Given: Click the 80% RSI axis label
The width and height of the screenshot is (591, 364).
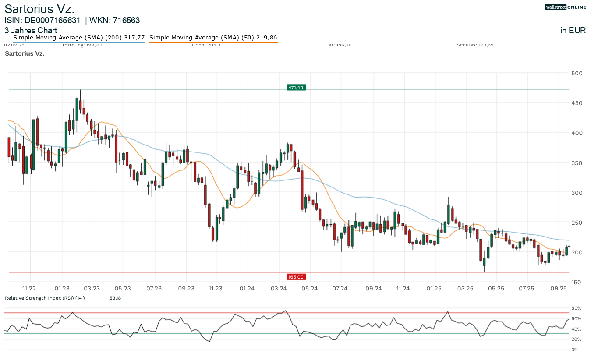Looking at the screenshot, I should point(577,308).
